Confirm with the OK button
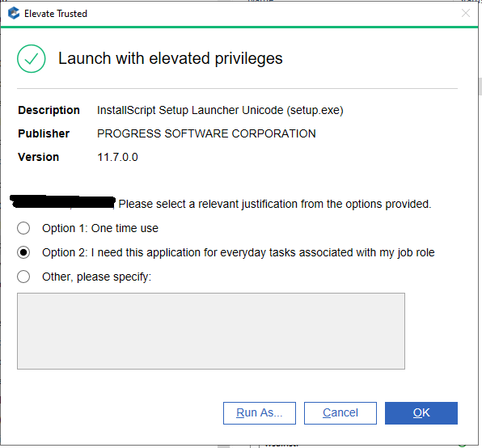The width and height of the screenshot is (482, 448). (x=421, y=413)
